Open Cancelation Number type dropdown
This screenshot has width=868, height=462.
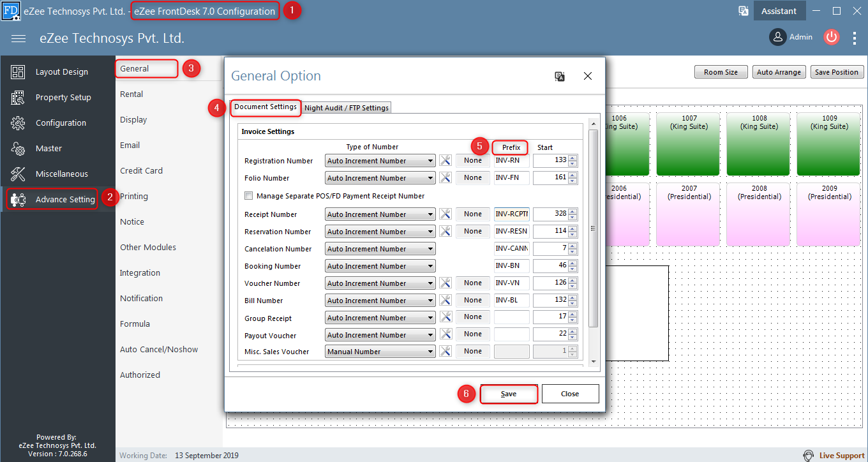(x=380, y=249)
